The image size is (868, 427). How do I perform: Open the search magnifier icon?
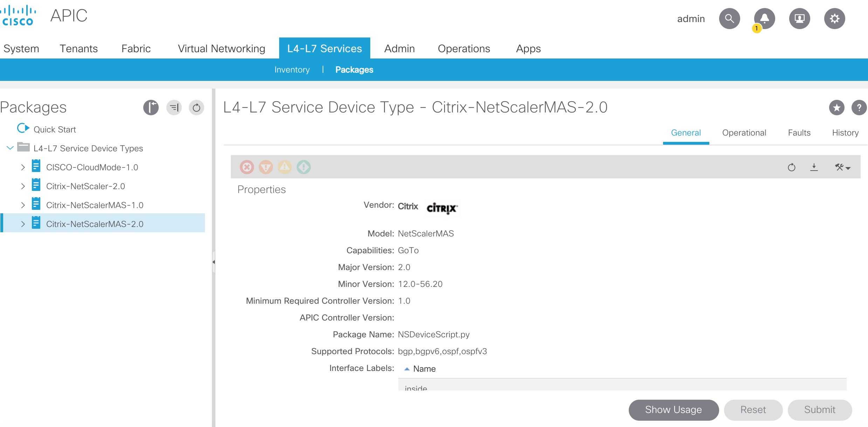(x=729, y=19)
